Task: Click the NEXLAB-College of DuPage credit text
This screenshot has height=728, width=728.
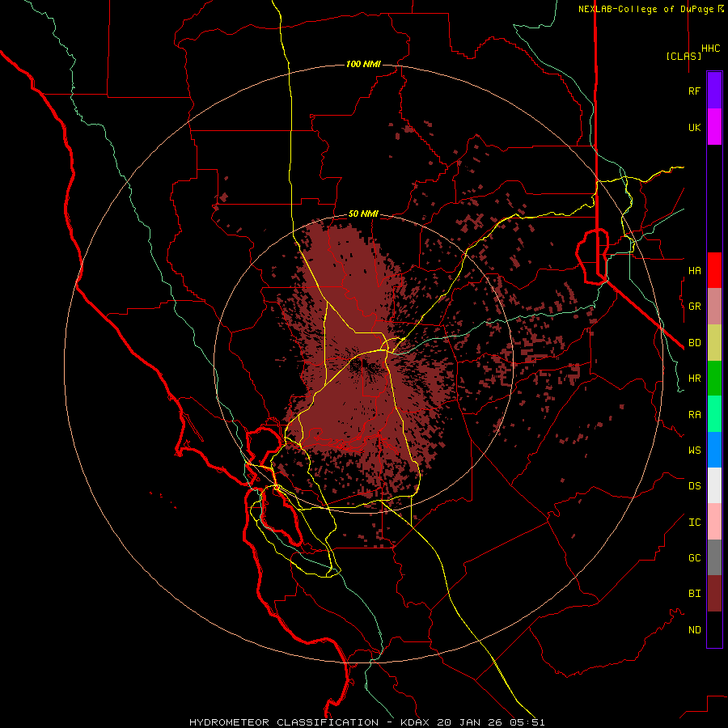Action: pos(647,9)
